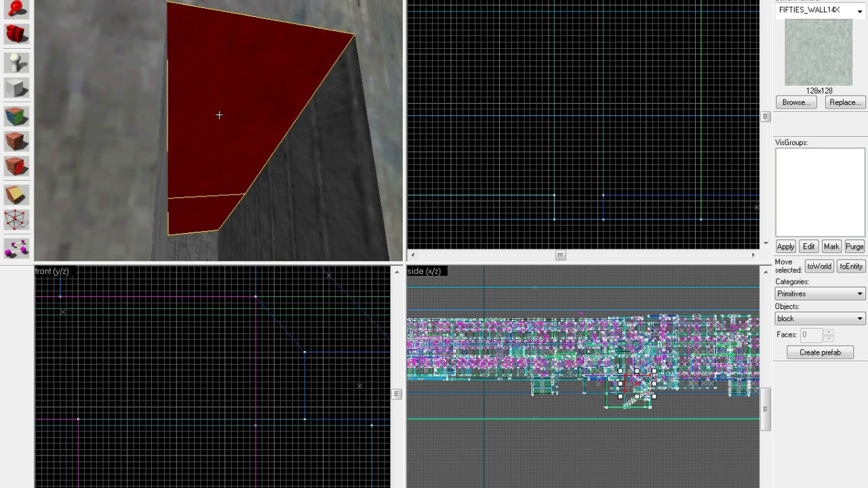Image resolution: width=868 pixels, height=488 pixels.
Task: Click the Faces number field
Action: [811, 335]
